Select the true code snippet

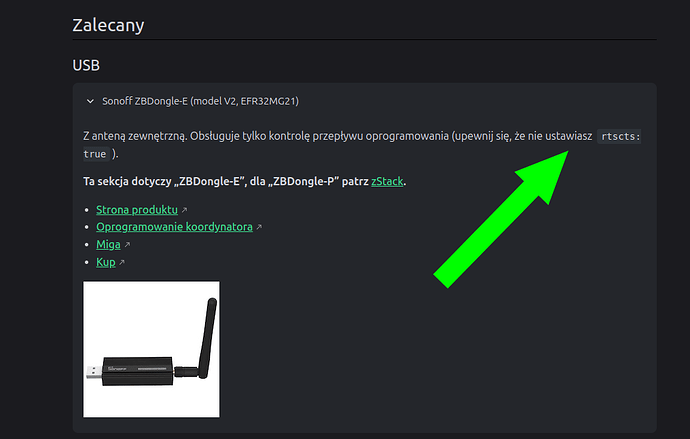[95, 154]
